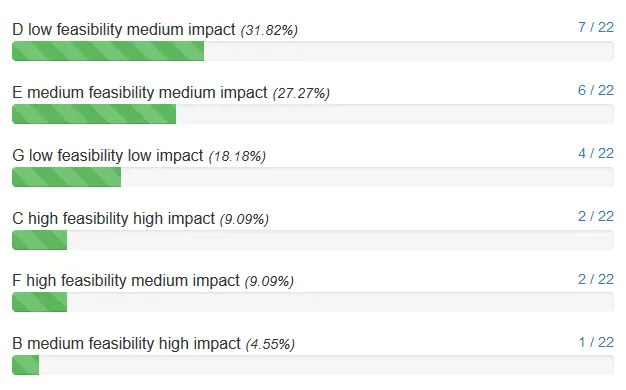This screenshot has height=390, width=626.
Task: Open the 4 / 22 voters link
Action: tap(596, 153)
